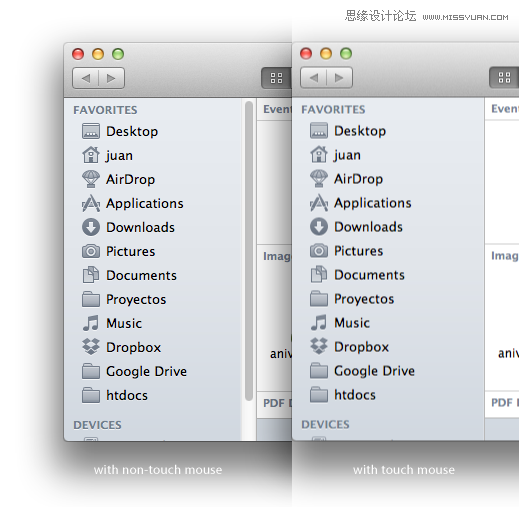The width and height of the screenshot is (519, 507).
Task: Zoom the left Finder window with green button
Action: (118, 54)
